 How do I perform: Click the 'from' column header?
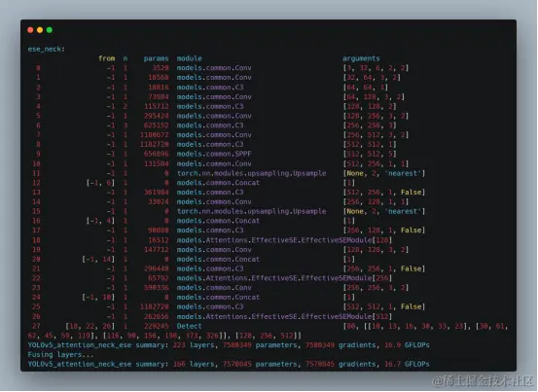tap(107, 58)
